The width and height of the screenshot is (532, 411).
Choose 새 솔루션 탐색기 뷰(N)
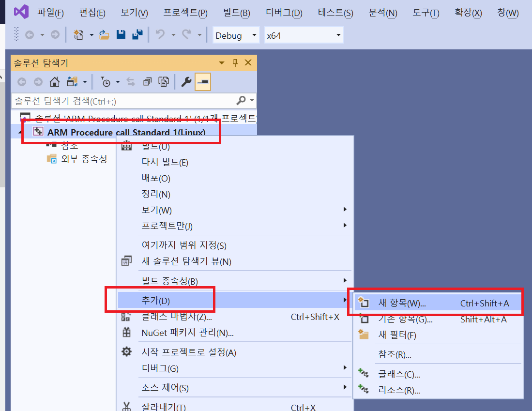[186, 261]
